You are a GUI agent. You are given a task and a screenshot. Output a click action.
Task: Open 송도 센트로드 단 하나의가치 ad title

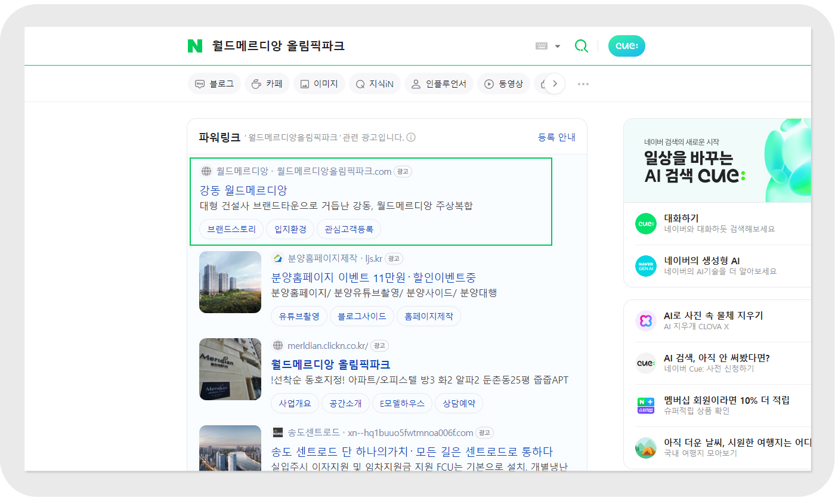click(412, 452)
